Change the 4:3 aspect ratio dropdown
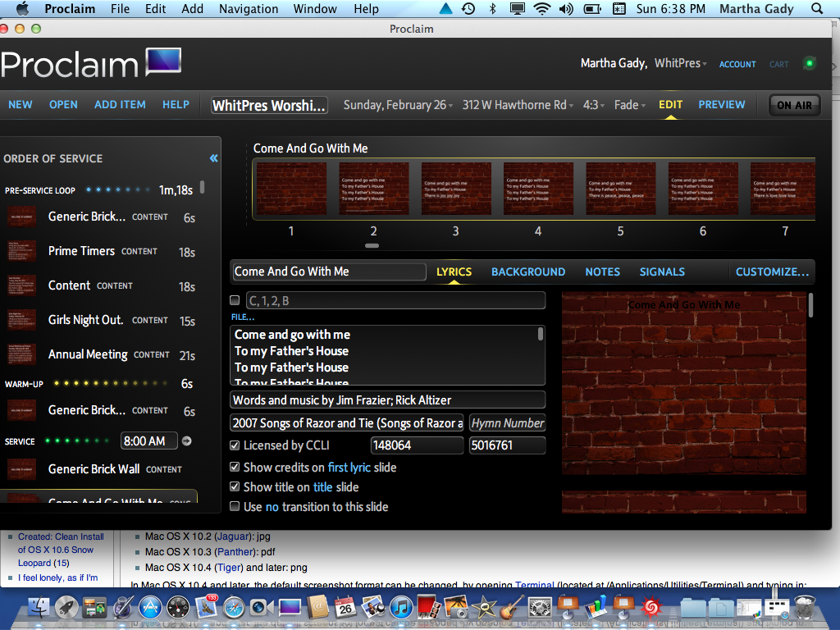The height and width of the screenshot is (630, 840). (x=594, y=105)
